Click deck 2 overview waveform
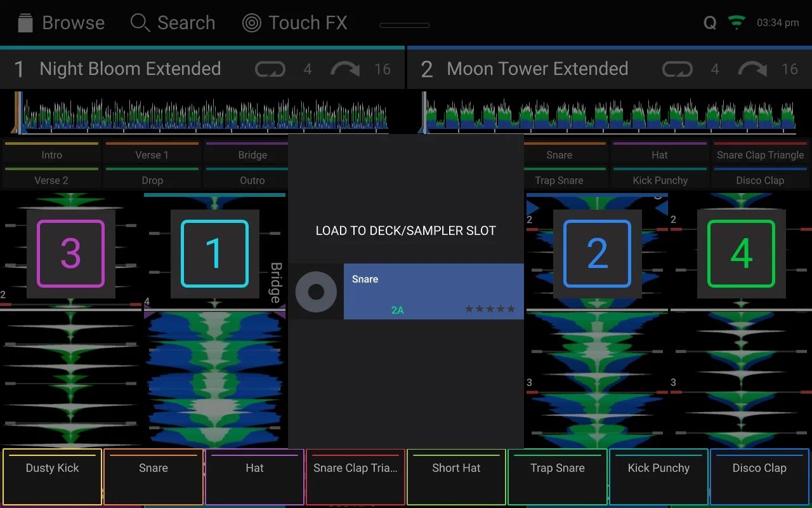 609,114
